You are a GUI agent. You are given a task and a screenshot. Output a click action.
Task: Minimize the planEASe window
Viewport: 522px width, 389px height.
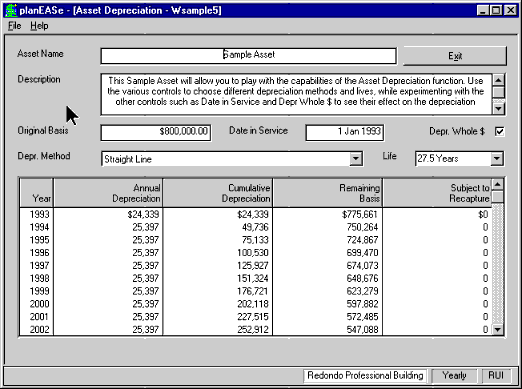tap(483, 10)
